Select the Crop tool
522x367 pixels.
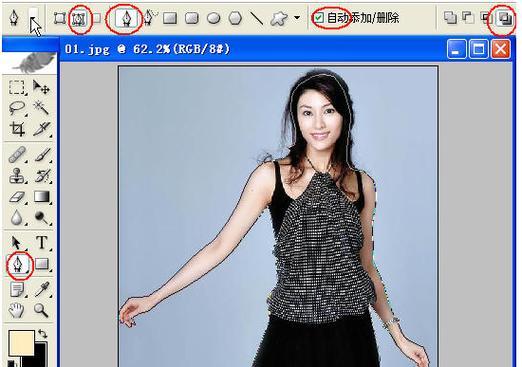point(17,129)
